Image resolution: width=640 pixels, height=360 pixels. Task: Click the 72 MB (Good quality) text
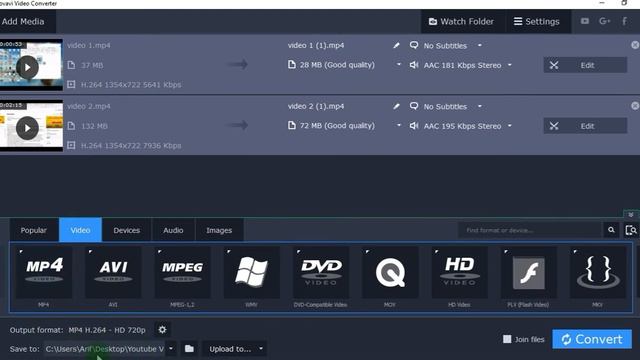coord(337,125)
